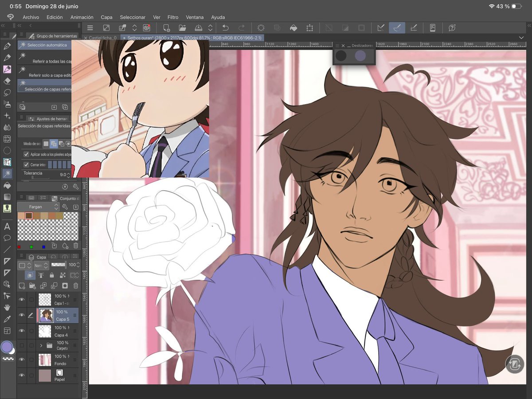Expand the document tabs chevron at right
Screen dimensions: 532x399
(x=521, y=38)
